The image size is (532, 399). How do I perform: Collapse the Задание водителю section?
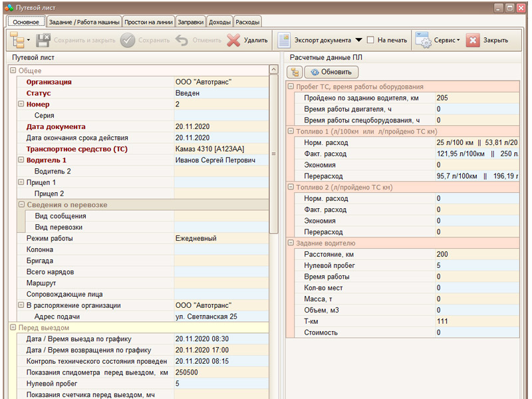pos(291,243)
